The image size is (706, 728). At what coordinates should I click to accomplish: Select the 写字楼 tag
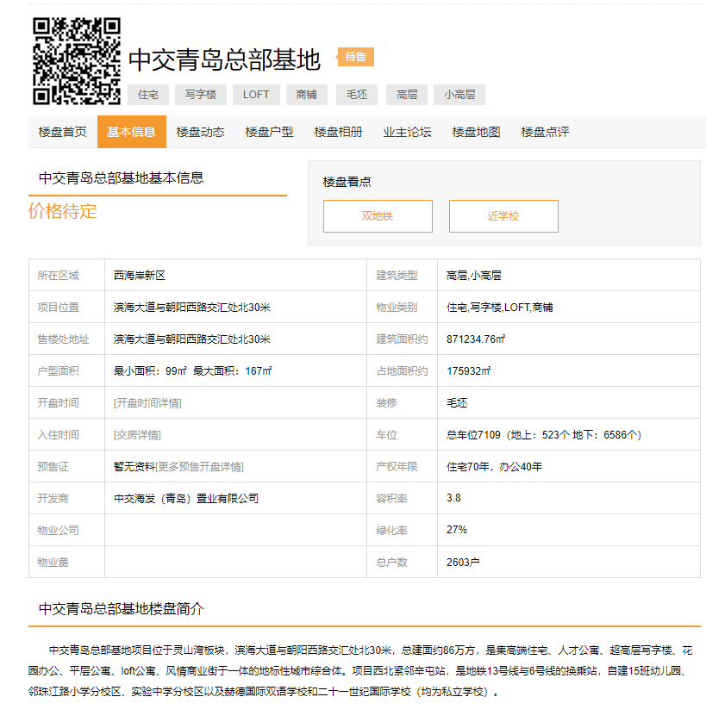pyautogui.click(x=201, y=95)
